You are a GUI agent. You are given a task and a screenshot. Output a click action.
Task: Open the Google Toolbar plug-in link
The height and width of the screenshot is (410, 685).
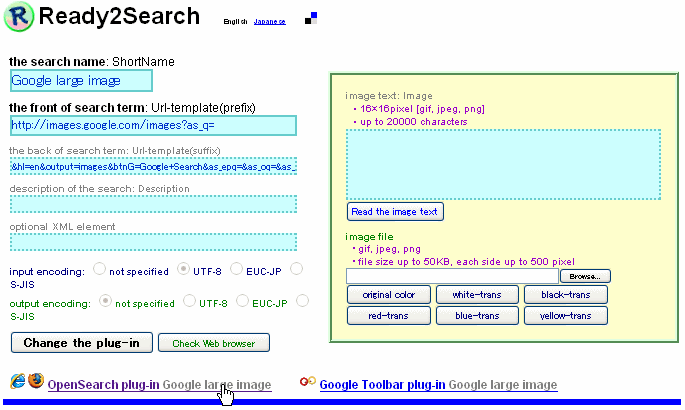click(438, 385)
